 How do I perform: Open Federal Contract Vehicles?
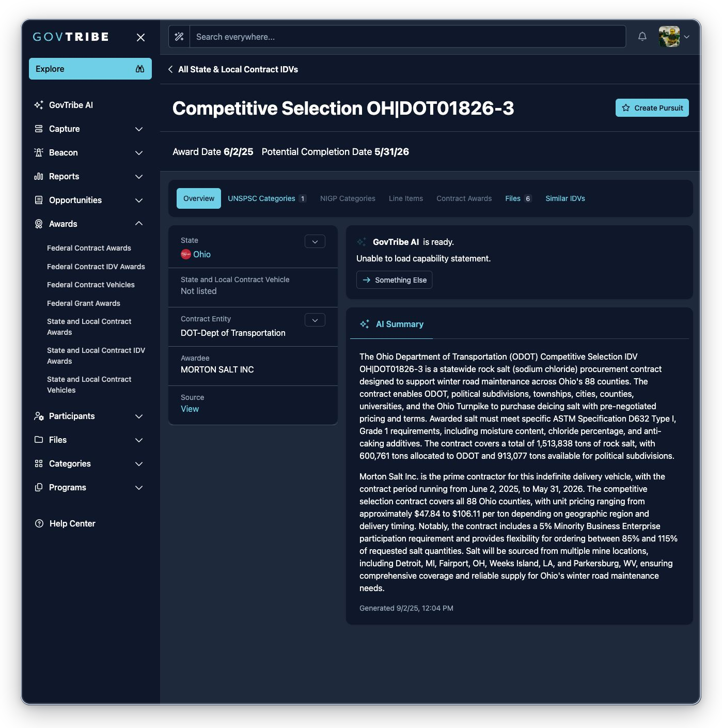(91, 285)
